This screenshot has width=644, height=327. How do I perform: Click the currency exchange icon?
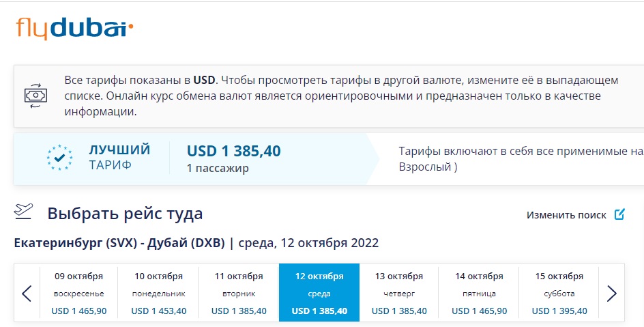(35, 96)
